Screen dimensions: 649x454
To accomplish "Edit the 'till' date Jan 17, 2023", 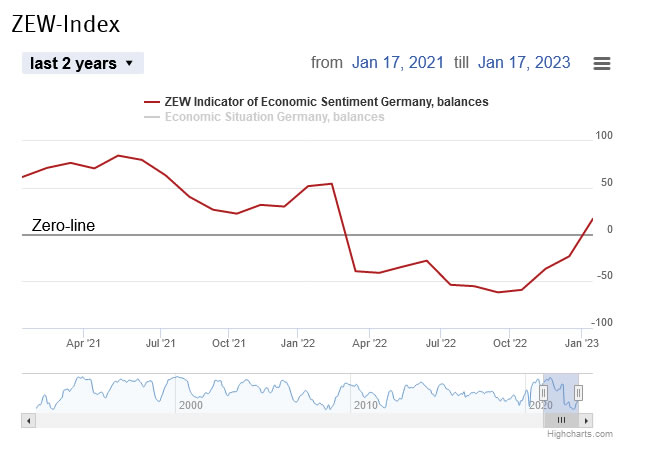I will point(524,63).
